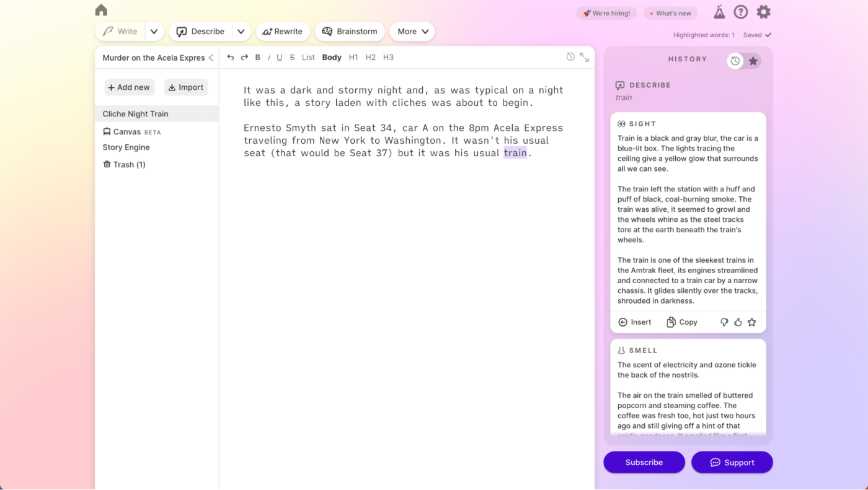This screenshot has width=868, height=490.
Task: Thumbs up the Sight description
Action: point(738,322)
